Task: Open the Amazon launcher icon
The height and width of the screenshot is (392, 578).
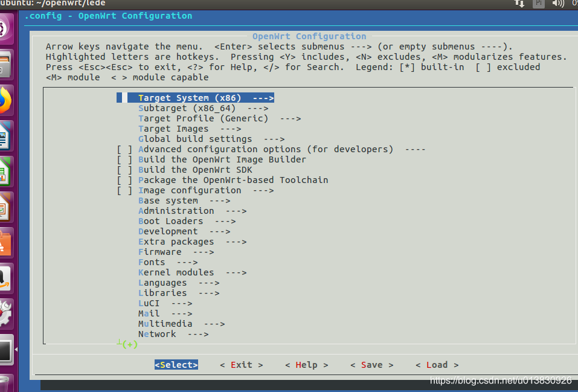Action: (5, 278)
